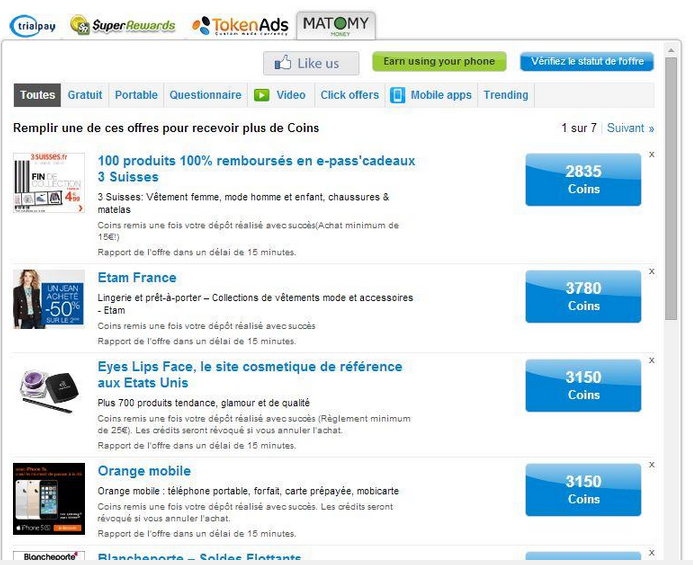Screen dimensions: 693x565
Task: Click the green Video play icon
Action: (x=262, y=95)
